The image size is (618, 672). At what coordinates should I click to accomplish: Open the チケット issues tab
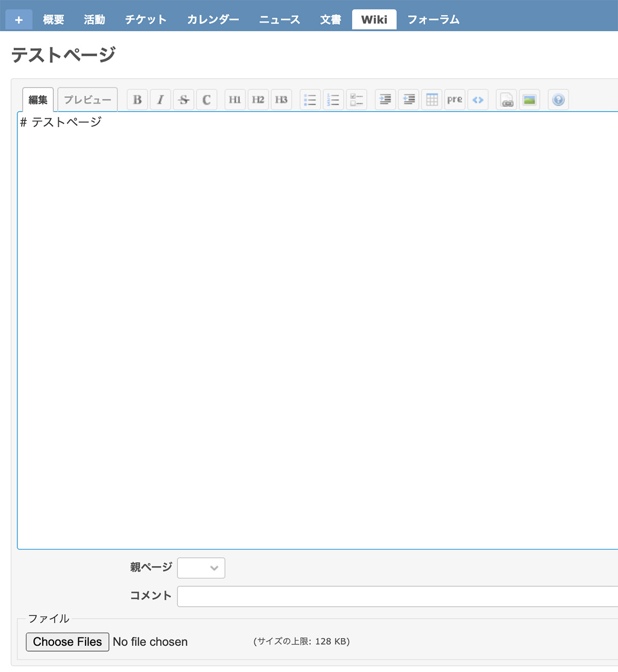pos(146,20)
